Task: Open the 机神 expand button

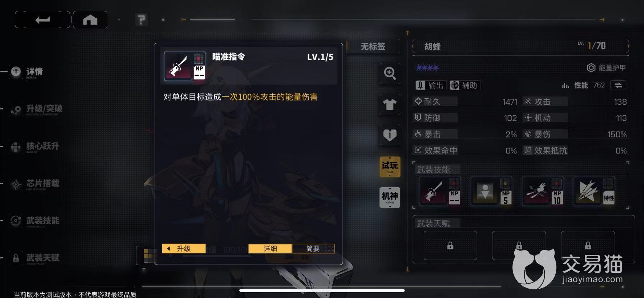Action: (390, 197)
